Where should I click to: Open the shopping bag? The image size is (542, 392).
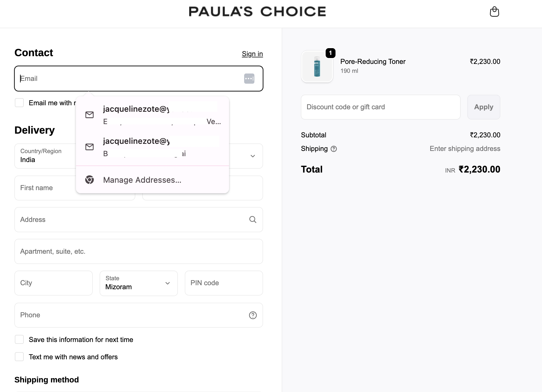[494, 11]
